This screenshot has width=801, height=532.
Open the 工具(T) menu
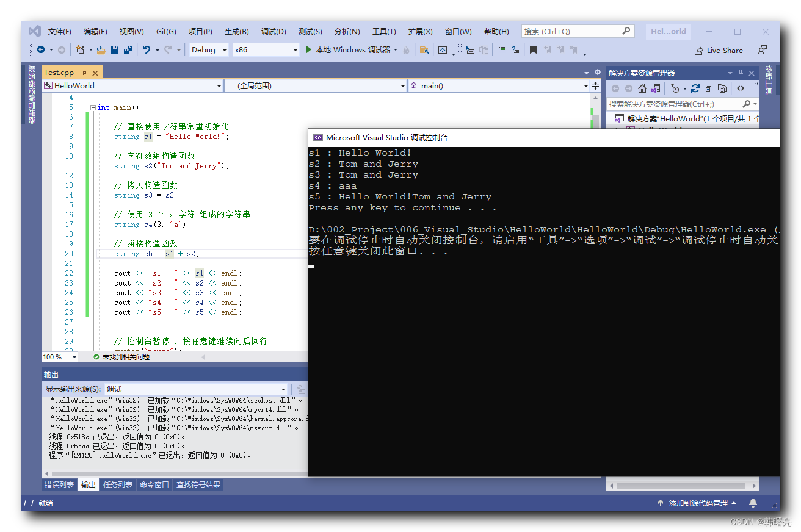384,31
